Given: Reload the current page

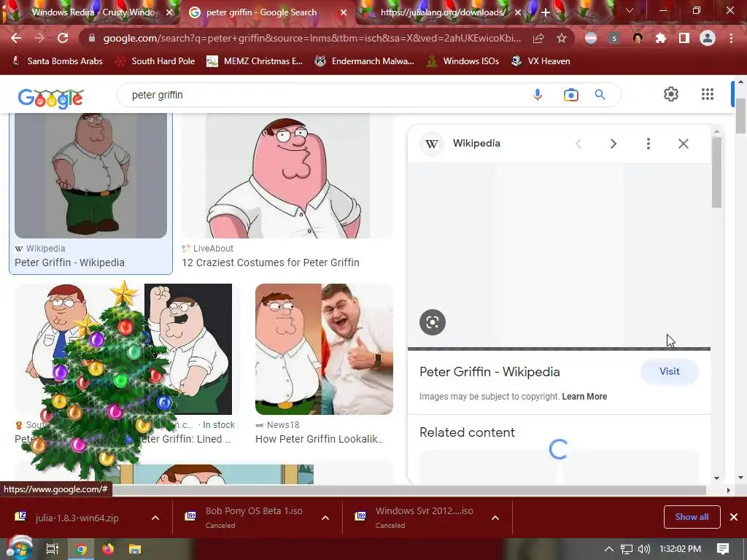Looking at the screenshot, I should 63,38.
